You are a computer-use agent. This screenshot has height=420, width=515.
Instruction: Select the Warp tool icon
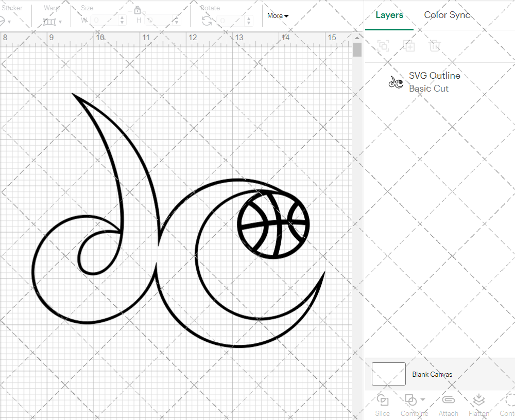(x=50, y=21)
